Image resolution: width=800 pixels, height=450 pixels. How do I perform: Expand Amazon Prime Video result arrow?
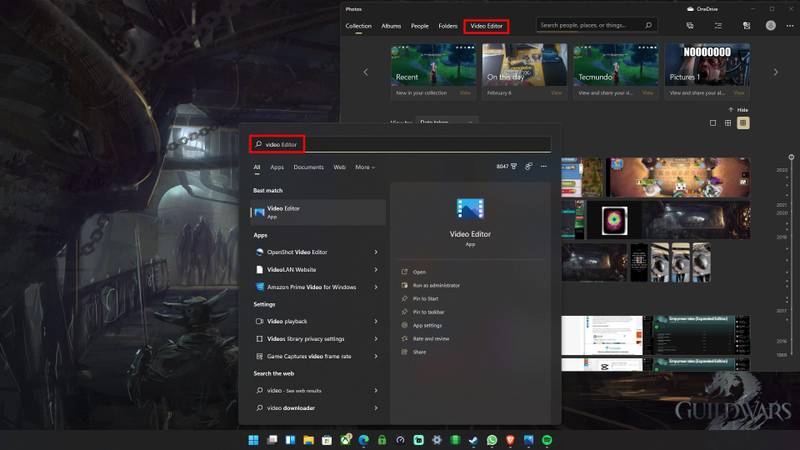point(376,287)
